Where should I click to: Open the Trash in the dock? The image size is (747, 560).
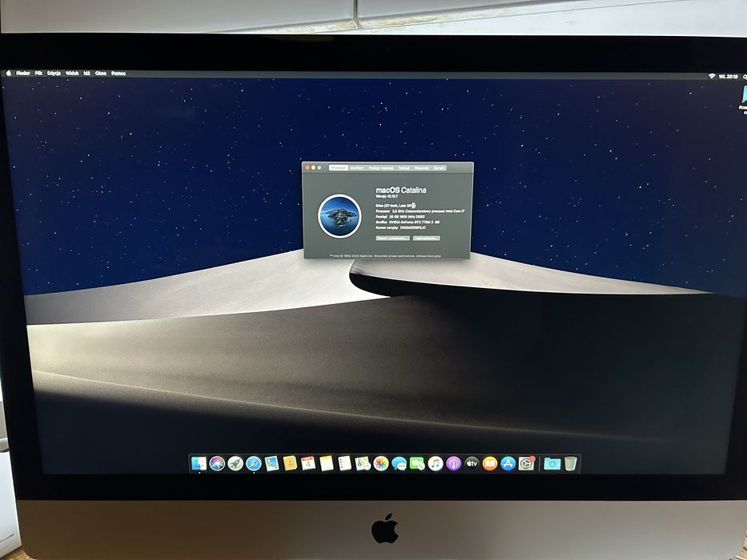point(571,463)
